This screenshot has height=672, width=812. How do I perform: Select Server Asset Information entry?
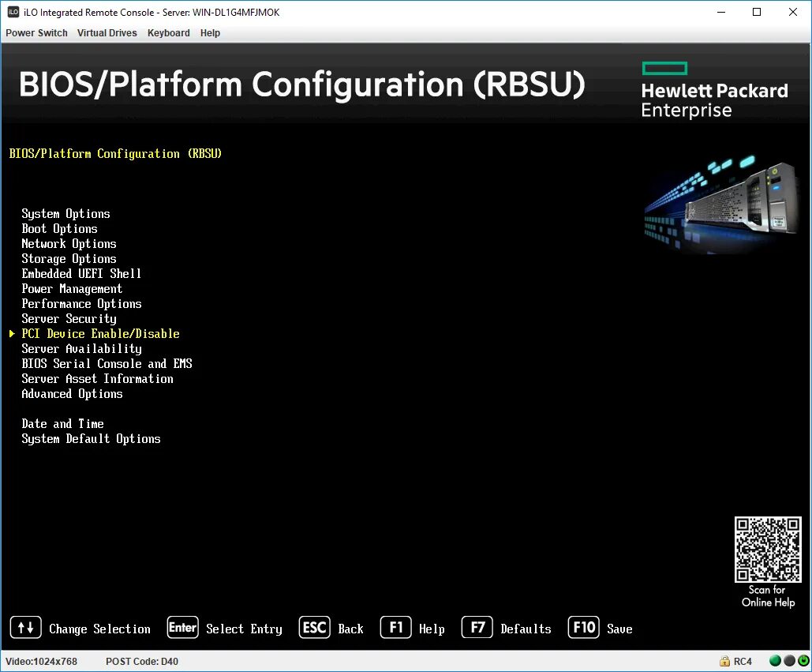97,379
